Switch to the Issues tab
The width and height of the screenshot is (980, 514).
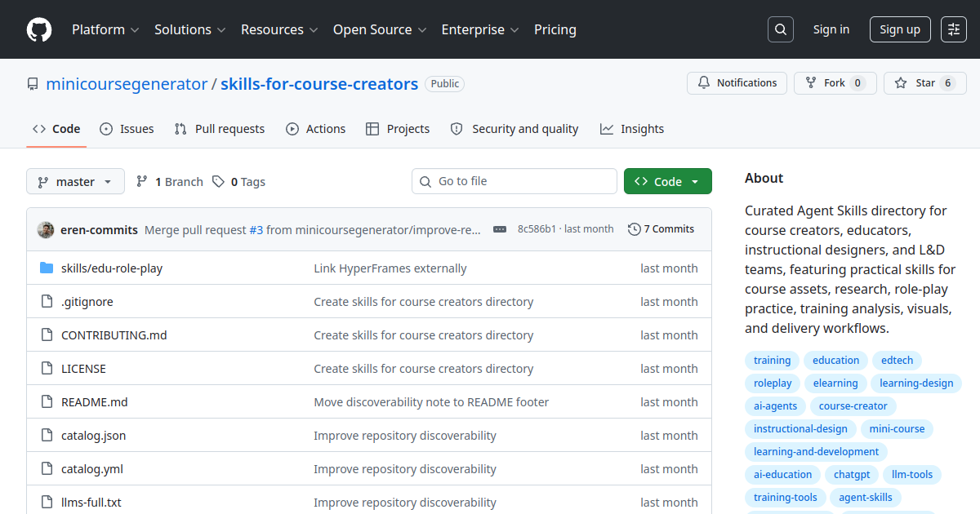point(127,129)
